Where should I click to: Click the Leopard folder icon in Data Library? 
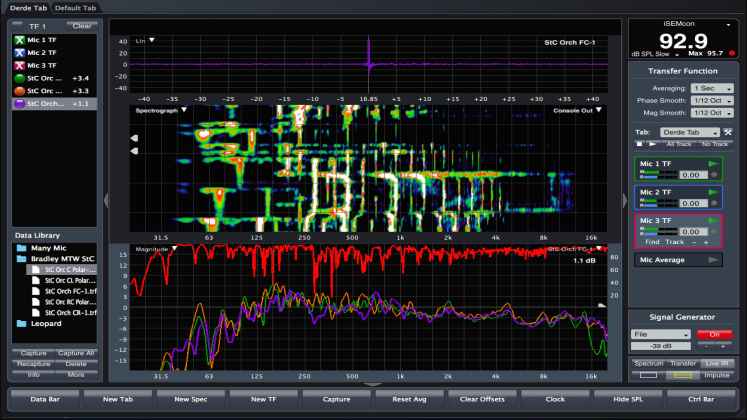[21, 324]
